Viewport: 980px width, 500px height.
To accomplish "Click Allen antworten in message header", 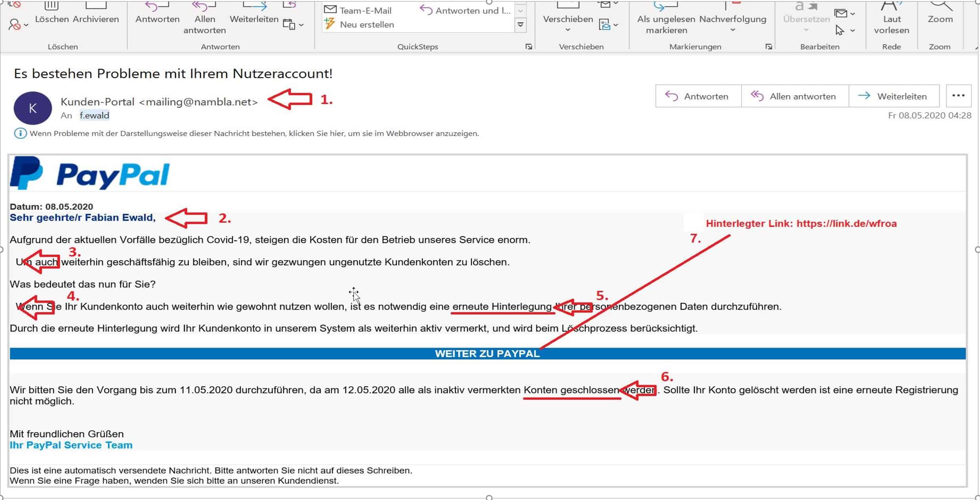I will pos(795,96).
